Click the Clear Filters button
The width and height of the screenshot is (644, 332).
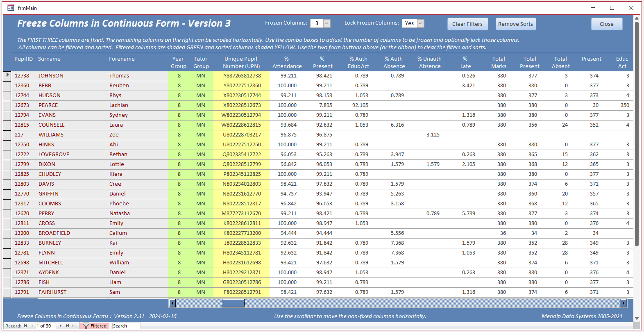467,24
